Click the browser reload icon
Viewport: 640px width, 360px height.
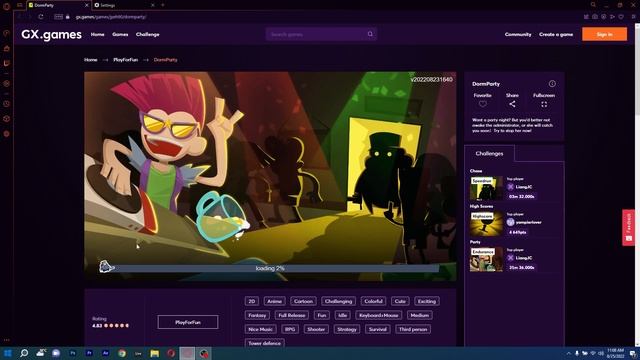point(41,17)
